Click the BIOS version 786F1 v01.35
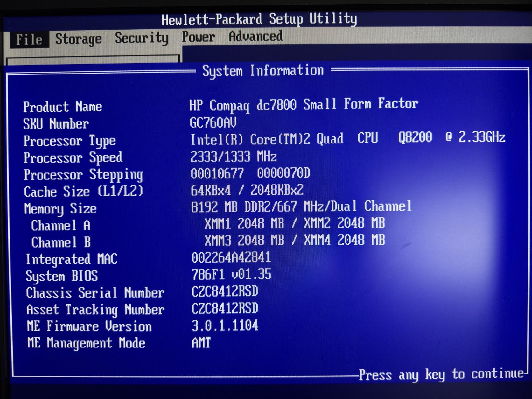 (x=231, y=274)
